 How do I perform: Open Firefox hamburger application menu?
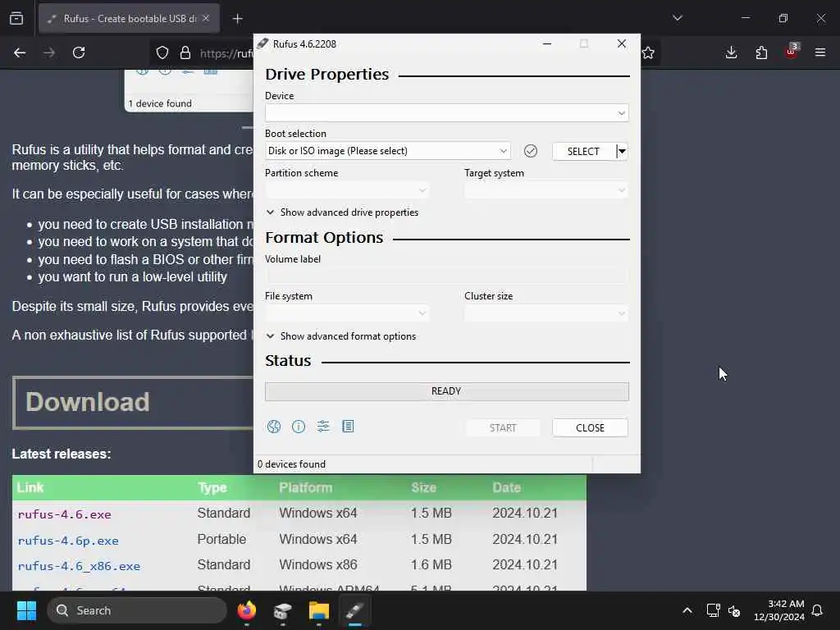pos(820,52)
